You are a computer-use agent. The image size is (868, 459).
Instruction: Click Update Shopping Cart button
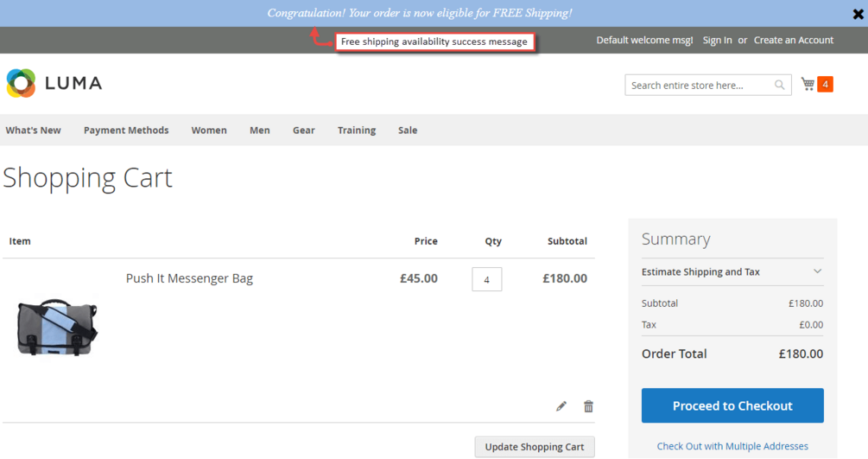pos(535,447)
